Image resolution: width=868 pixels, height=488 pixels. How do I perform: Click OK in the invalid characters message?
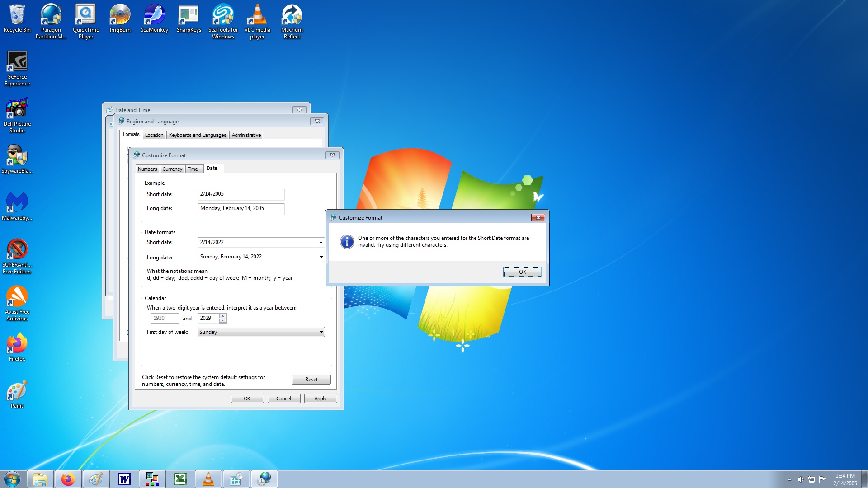pos(523,272)
